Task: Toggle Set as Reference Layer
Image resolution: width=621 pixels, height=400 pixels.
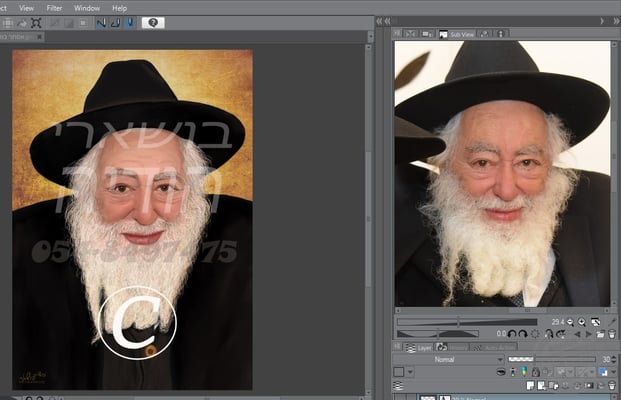Action: 513,372
